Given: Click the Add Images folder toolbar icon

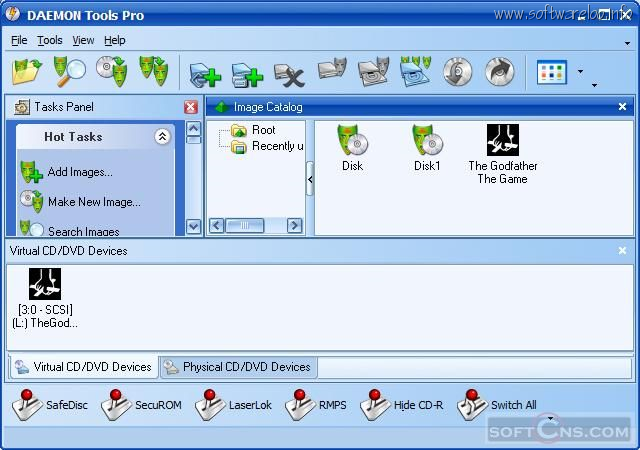Looking at the screenshot, I should (27, 71).
